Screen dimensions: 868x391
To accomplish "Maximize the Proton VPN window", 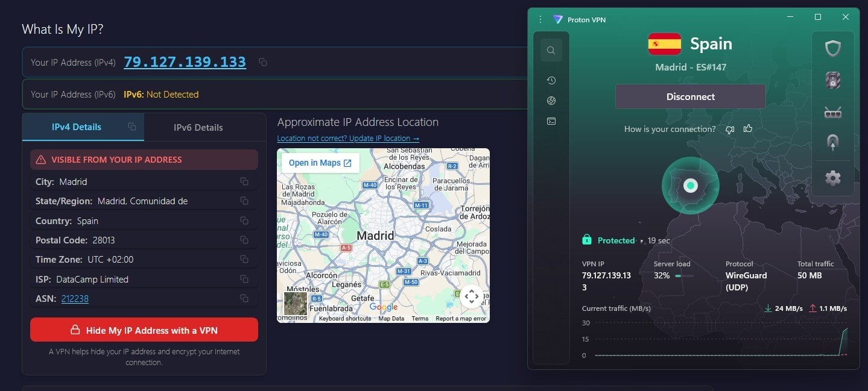I will tap(818, 17).
